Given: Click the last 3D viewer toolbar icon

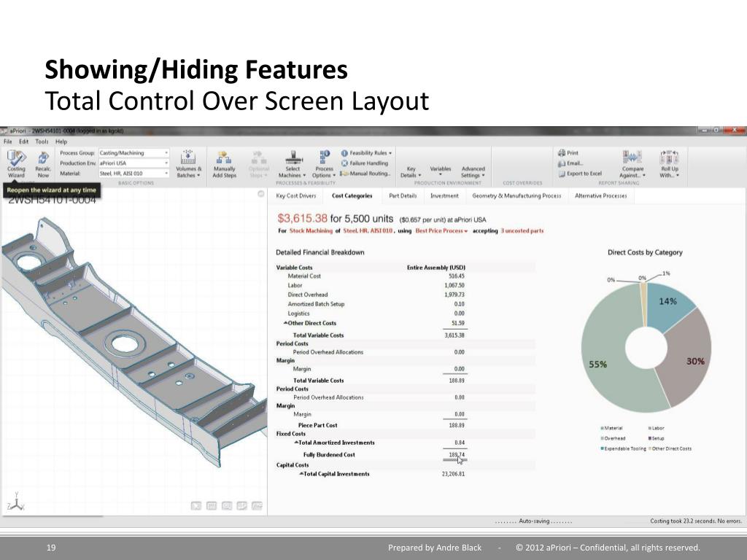Looking at the screenshot, I should [257, 506].
